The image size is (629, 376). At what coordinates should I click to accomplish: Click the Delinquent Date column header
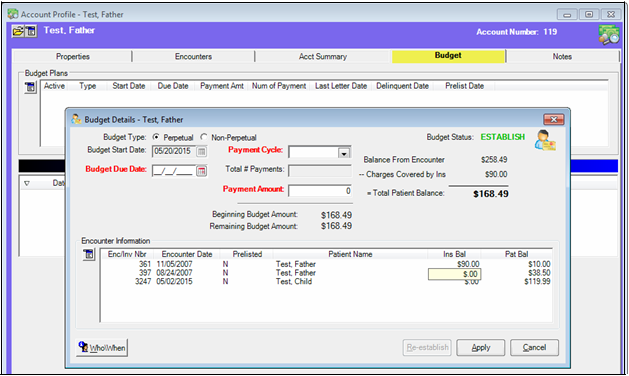click(x=402, y=86)
